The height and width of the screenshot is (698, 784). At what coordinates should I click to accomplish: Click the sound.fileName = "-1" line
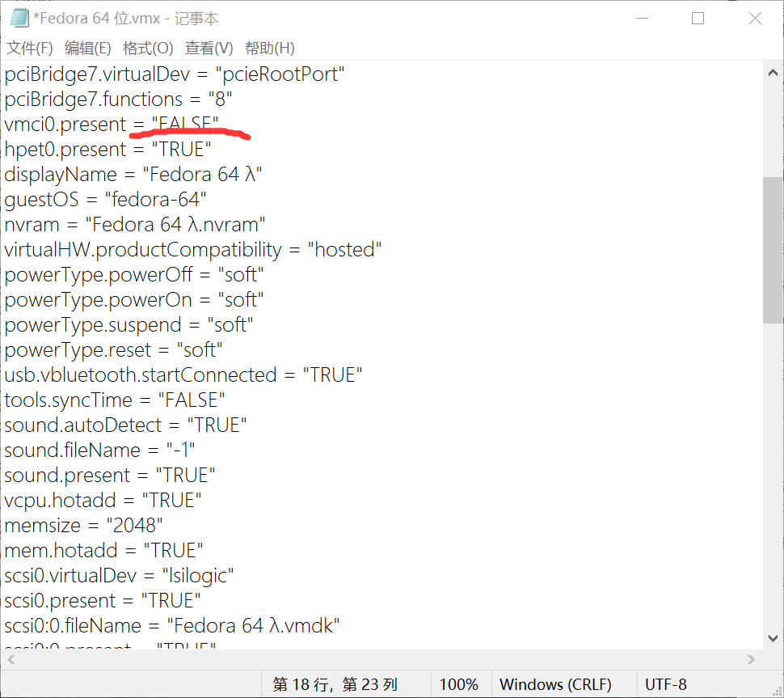click(99, 450)
